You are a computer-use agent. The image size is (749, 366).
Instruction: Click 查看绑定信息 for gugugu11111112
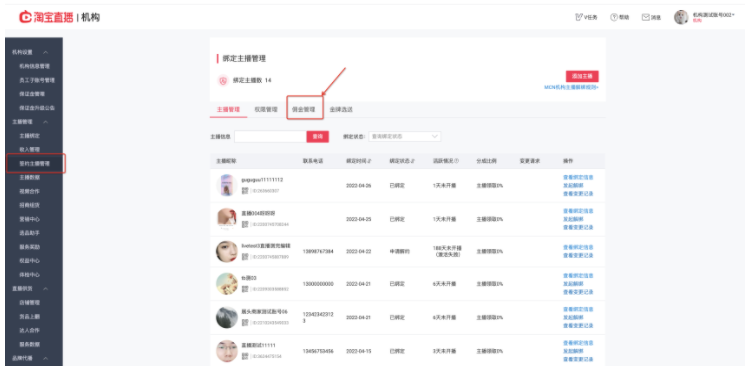click(578, 177)
